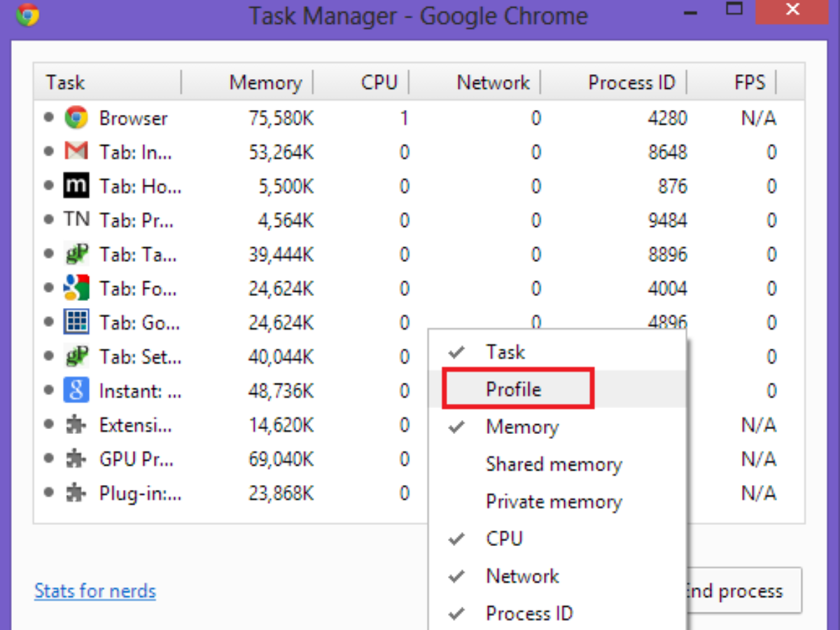
Task: Click the 48,736K memory value
Action: (x=281, y=391)
